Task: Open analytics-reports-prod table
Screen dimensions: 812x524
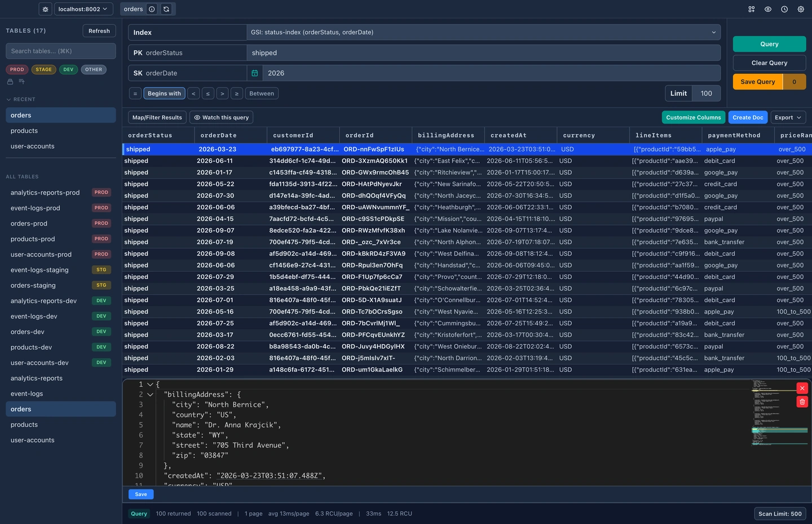Action: 61,192
